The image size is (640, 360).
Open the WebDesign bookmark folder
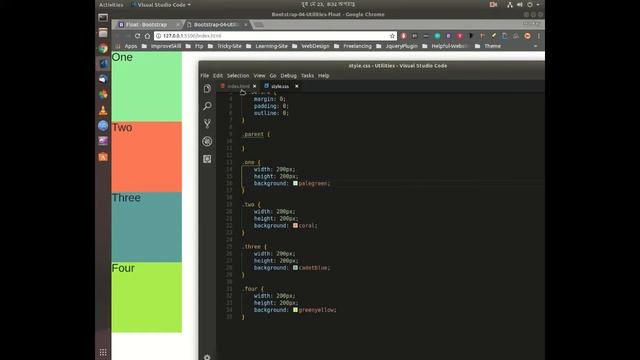tap(311, 46)
